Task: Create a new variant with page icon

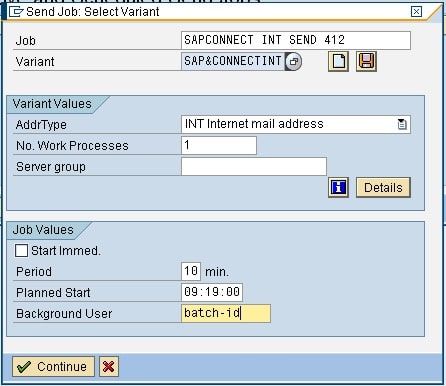Action: (338, 61)
